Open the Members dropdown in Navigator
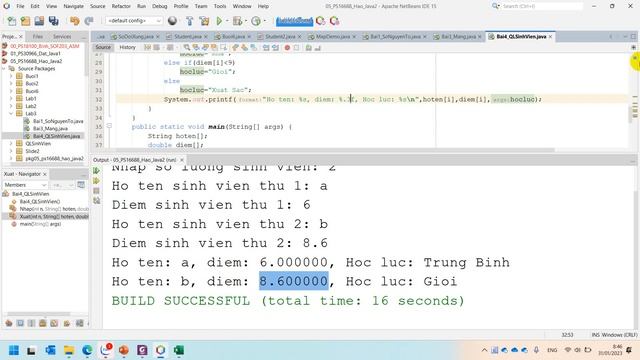This screenshot has height=360, width=640. click(x=25, y=185)
